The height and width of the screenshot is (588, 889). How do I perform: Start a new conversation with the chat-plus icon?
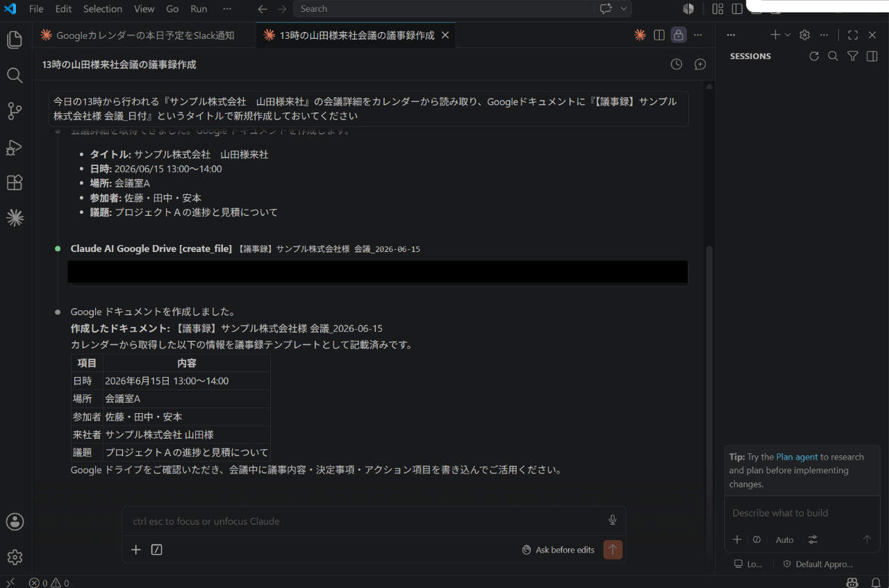(700, 65)
